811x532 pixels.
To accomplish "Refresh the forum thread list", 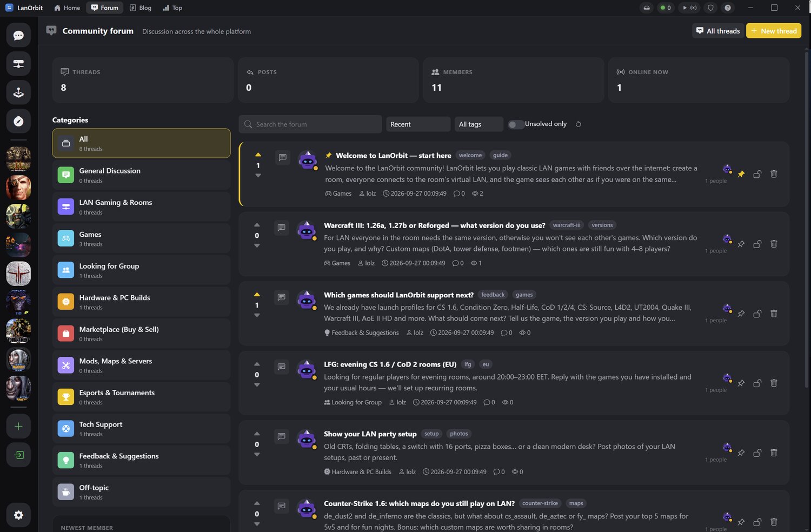I will click(x=579, y=124).
